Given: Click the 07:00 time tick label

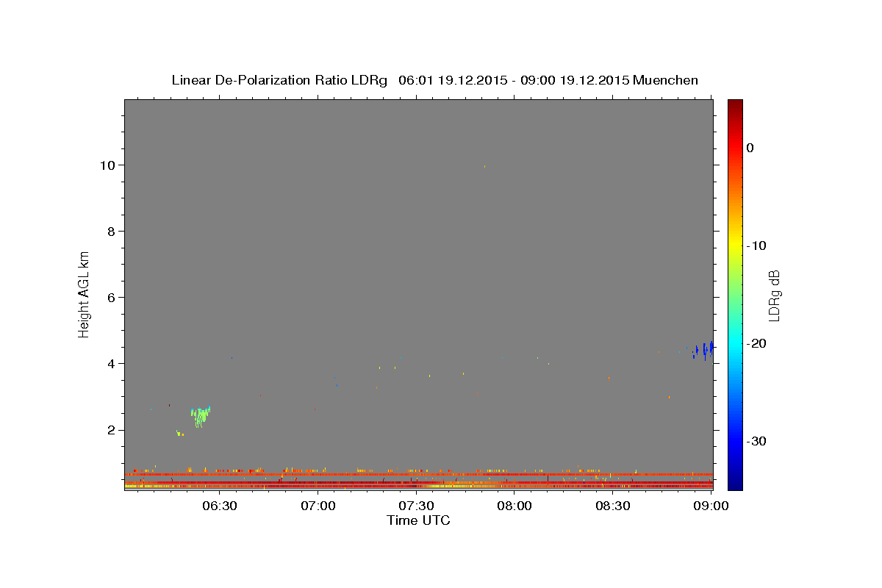Looking at the screenshot, I should (318, 506).
